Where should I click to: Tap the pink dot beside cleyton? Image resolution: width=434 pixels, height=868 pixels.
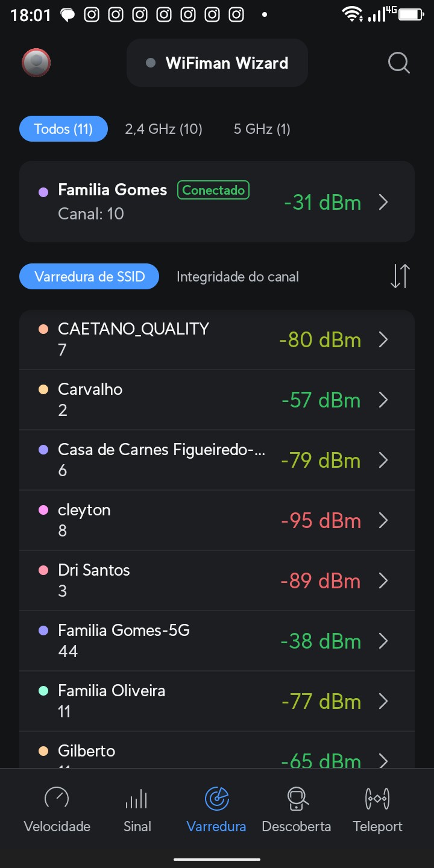click(x=43, y=510)
